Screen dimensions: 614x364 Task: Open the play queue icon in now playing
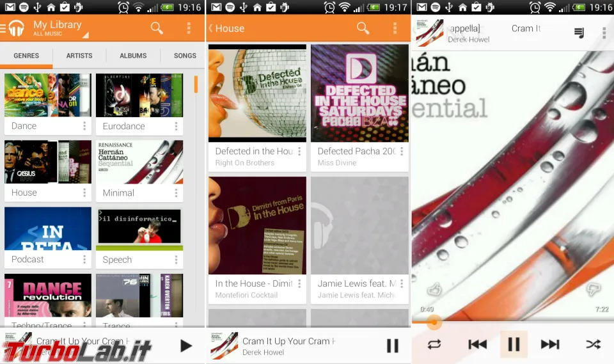pos(579,33)
